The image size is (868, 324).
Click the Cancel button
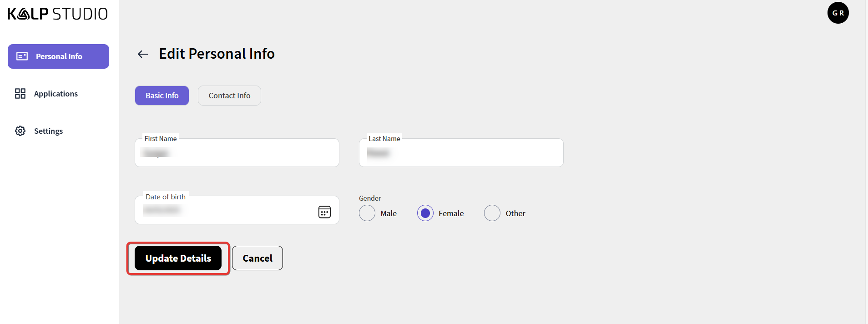click(x=257, y=258)
